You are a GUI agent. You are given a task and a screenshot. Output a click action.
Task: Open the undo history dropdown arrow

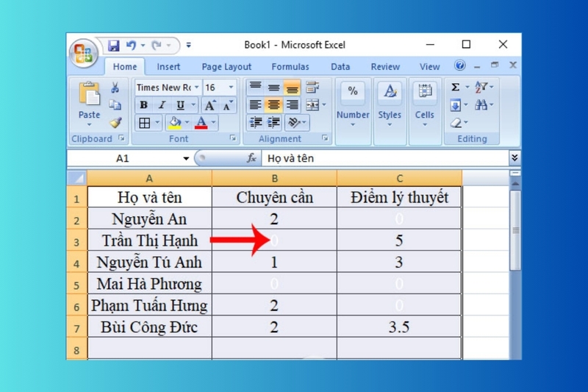[143, 46]
